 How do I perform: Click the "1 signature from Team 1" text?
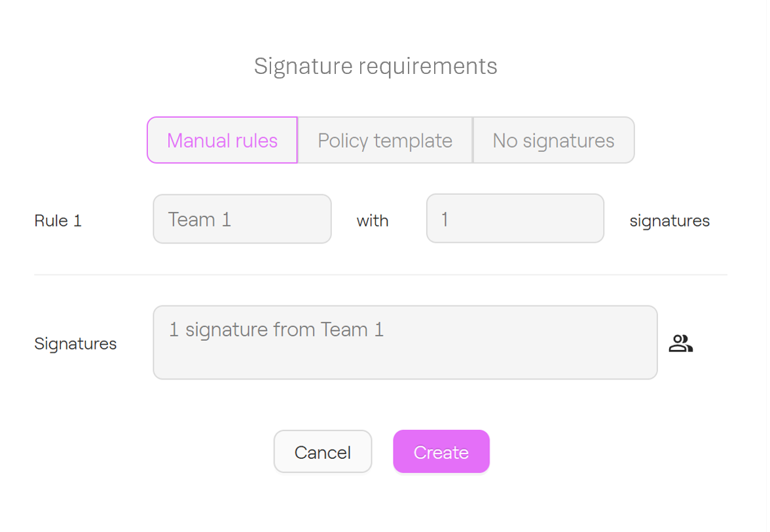coord(276,329)
